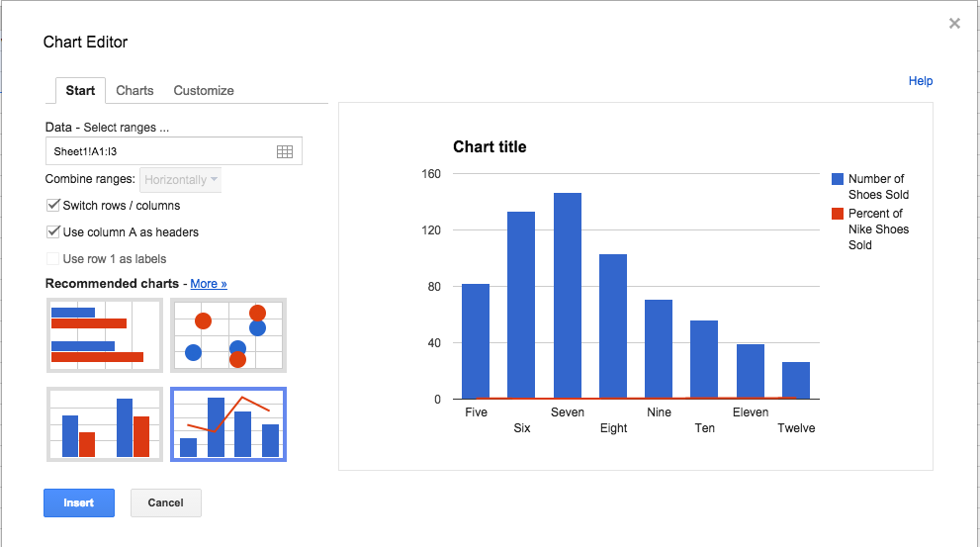Select the horizontal bar chart thumbnail
The height and width of the screenshot is (547, 980).
[105, 334]
